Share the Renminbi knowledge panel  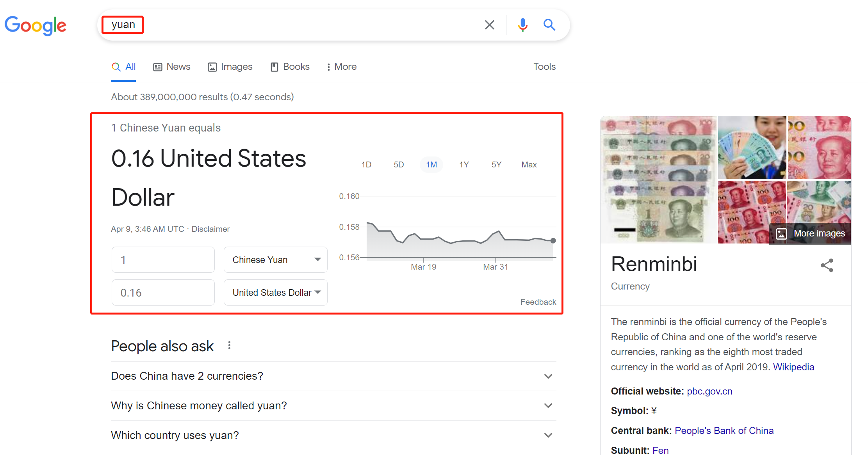coord(827,265)
